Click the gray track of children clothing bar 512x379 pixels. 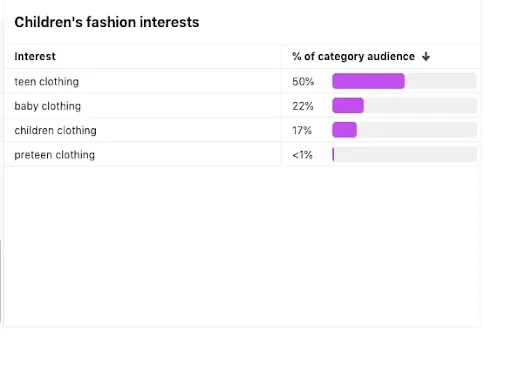pos(417,130)
